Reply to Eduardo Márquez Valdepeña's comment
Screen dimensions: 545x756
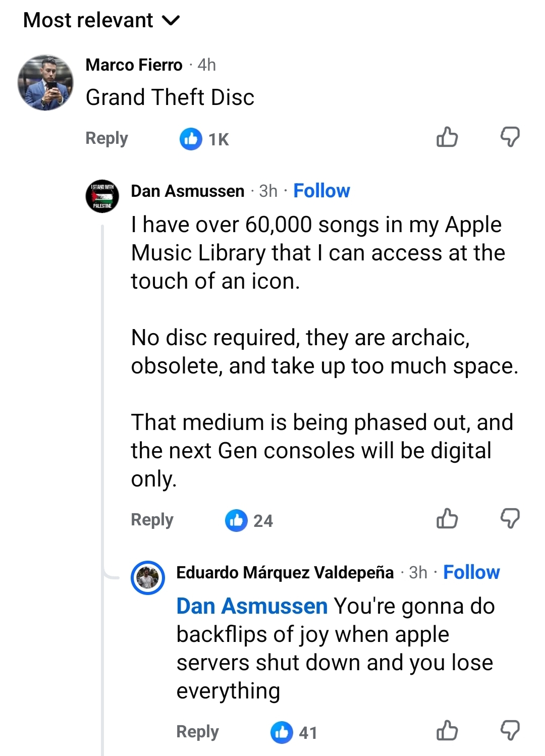click(197, 732)
